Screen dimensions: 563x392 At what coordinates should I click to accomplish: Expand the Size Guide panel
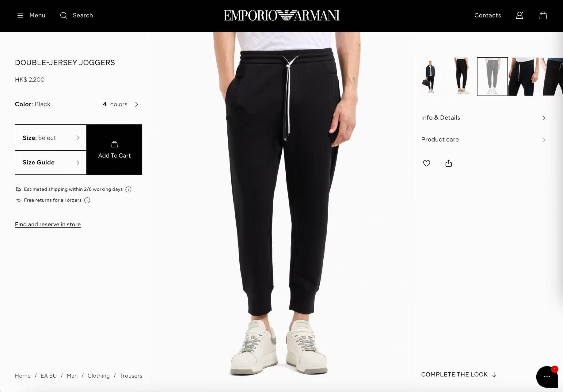(x=51, y=162)
